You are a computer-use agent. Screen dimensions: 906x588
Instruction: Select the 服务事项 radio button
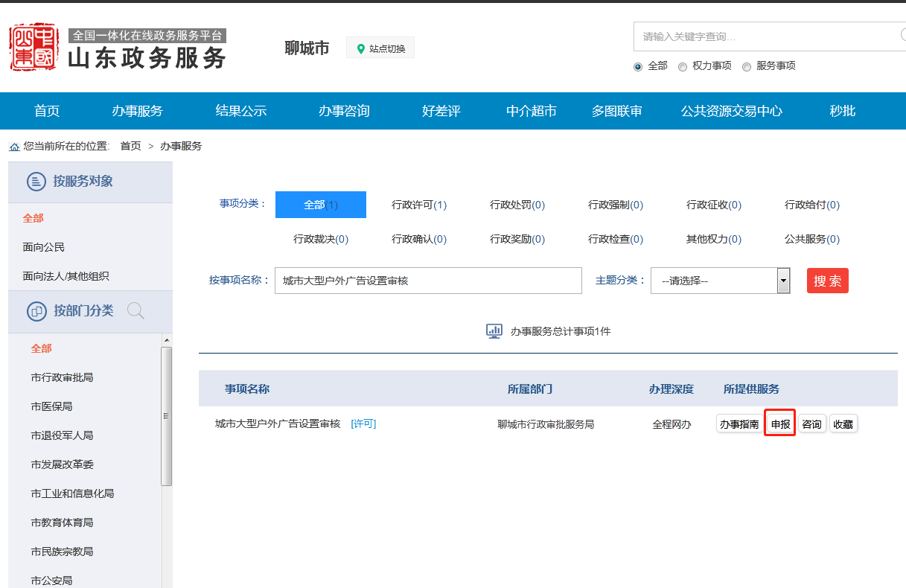(x=747, y=66)
